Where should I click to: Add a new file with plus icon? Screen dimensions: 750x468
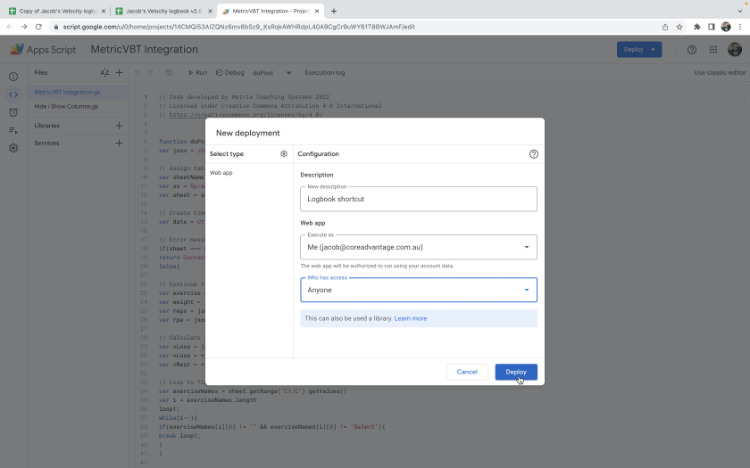tap(119, 73)
